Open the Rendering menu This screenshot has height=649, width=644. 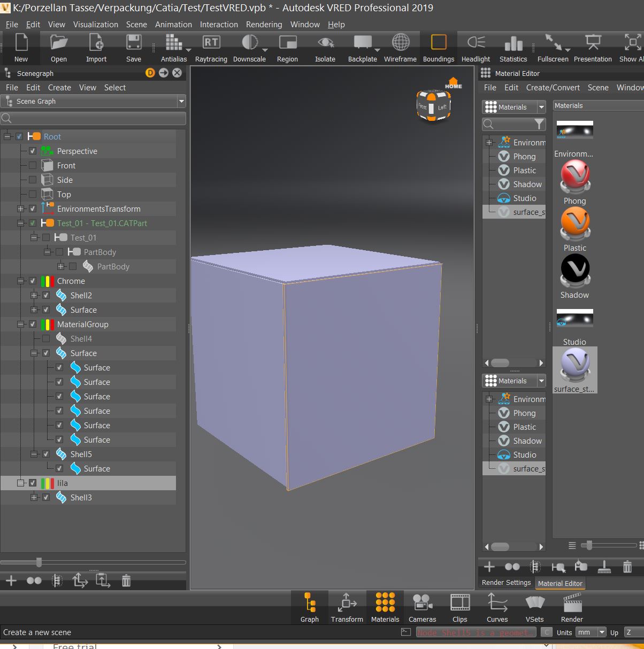pyautogui.click(x=264, y=25)
